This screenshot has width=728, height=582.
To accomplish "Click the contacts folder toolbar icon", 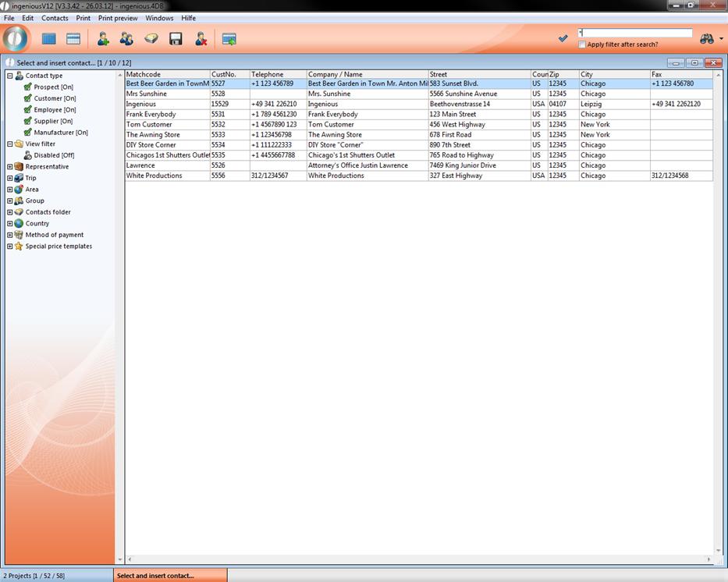I will pos(151,39).
